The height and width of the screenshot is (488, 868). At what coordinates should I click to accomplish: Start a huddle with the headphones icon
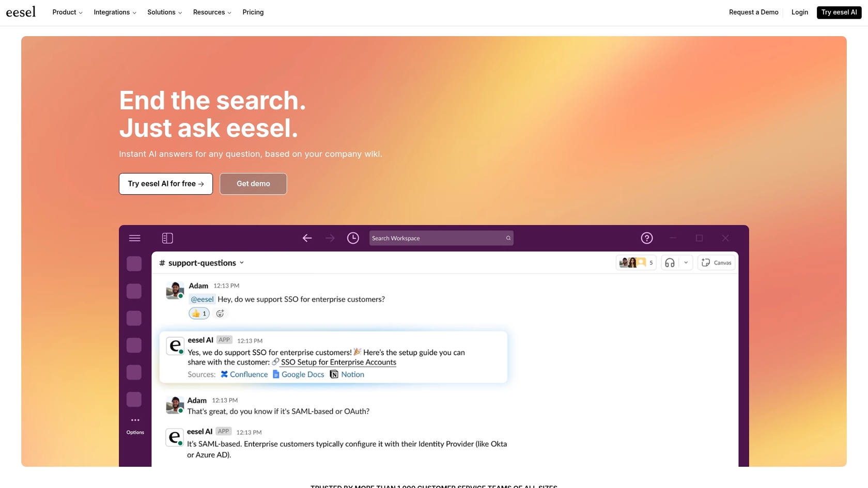coord(669,262)
